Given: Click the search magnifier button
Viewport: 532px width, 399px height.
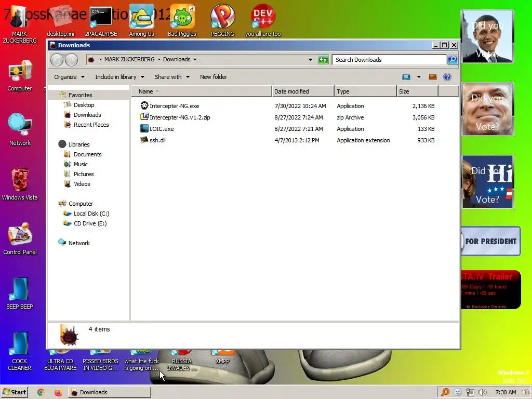Looking at the screenshot, I should click(453, 60).
